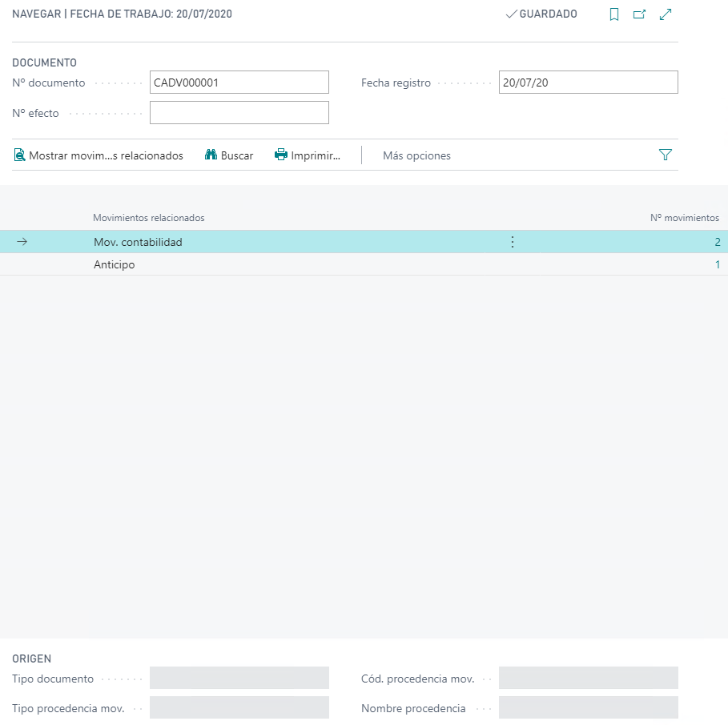Open page in new window icon
The image size is (728, 725).
click(x=639, y=14)
